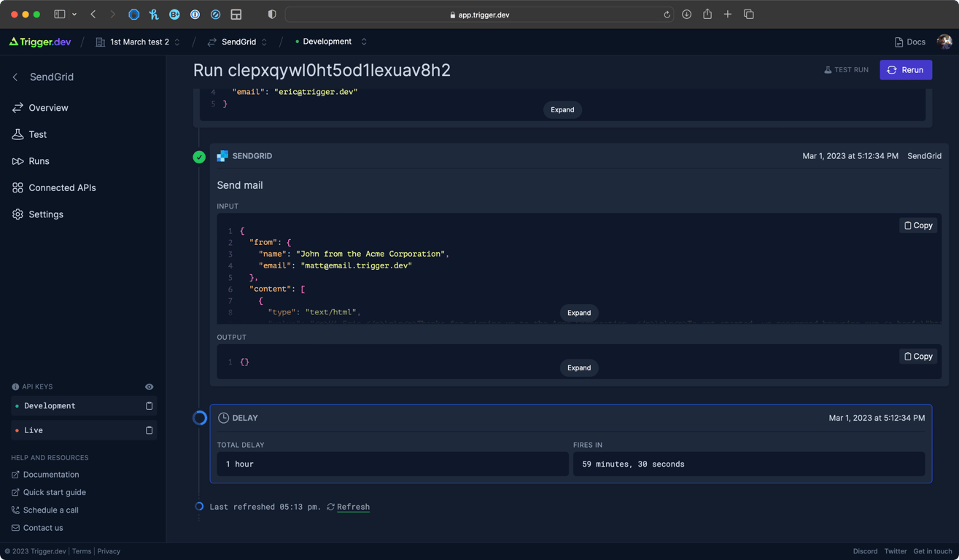Select the Live API key row
This screenshot has height=560, width=959.
point(83,430)
